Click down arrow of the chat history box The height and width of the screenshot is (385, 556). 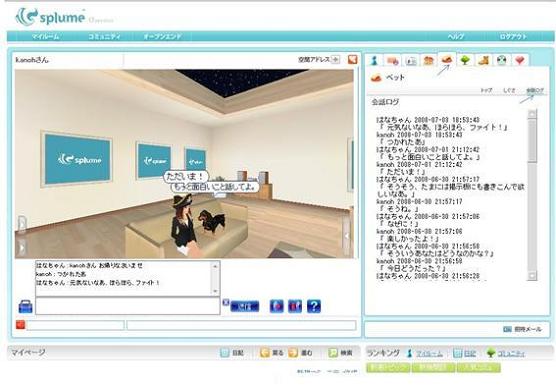[215, 291]
